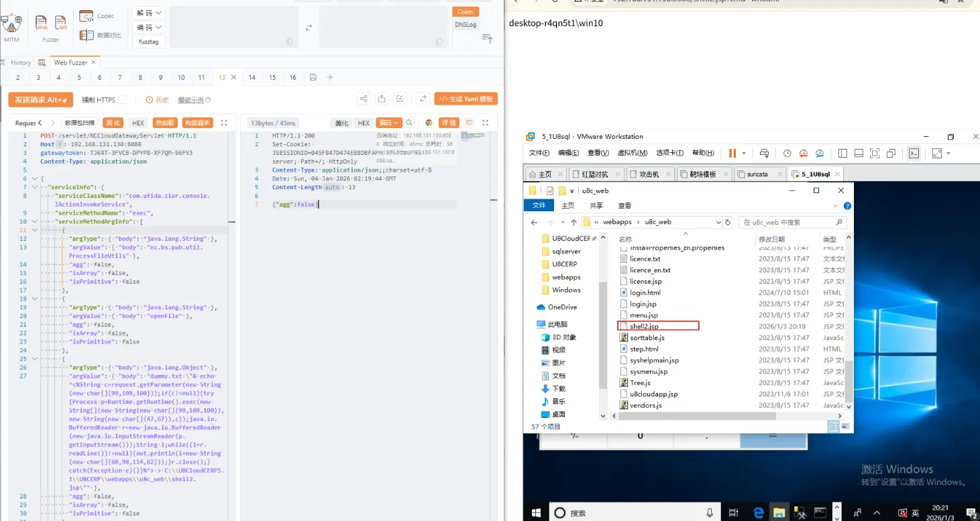Take a VMware snapshot icon
980x521 pixels.
pos(787,154)
